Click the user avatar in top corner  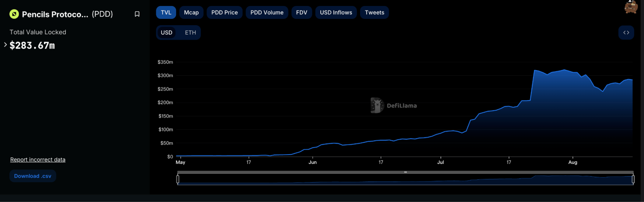tap(631, 7)
